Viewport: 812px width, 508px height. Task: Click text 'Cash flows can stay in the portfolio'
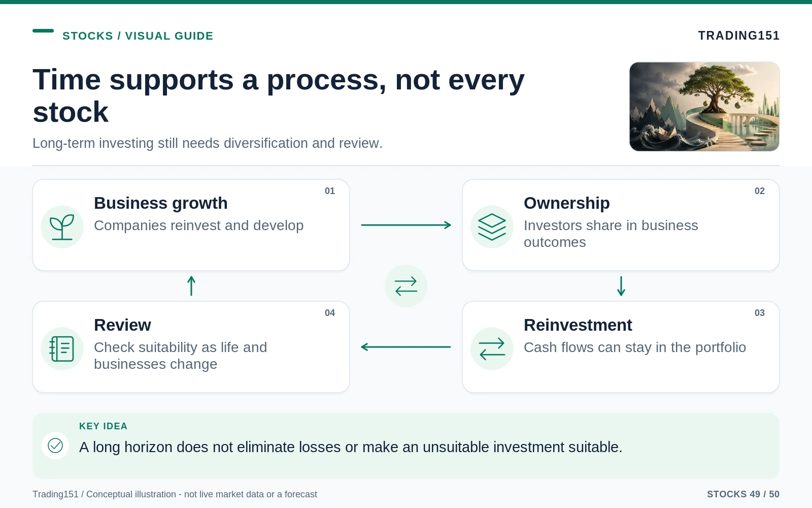click(635, 347)
